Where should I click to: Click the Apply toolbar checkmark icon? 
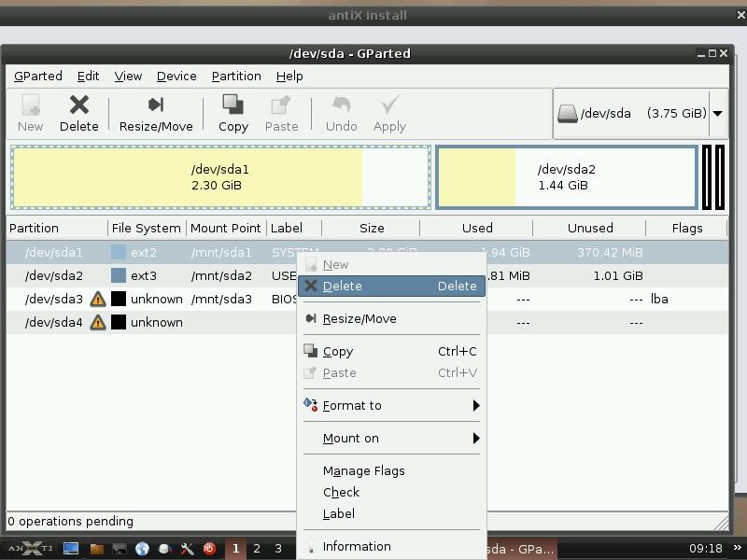pyautogui.click(x=389, y=105)
